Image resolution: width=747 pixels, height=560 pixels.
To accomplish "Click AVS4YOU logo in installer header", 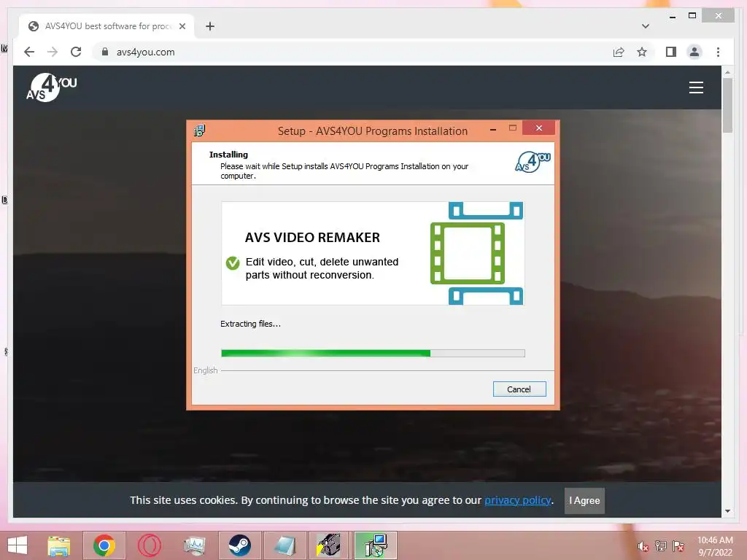I will click(533, 162).
